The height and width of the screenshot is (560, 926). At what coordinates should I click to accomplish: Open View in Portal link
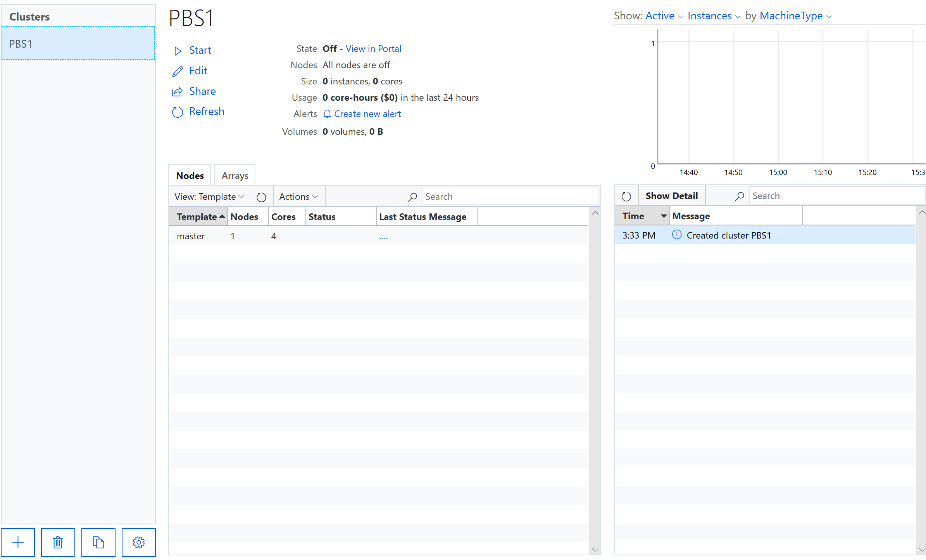tap(373, 49)
